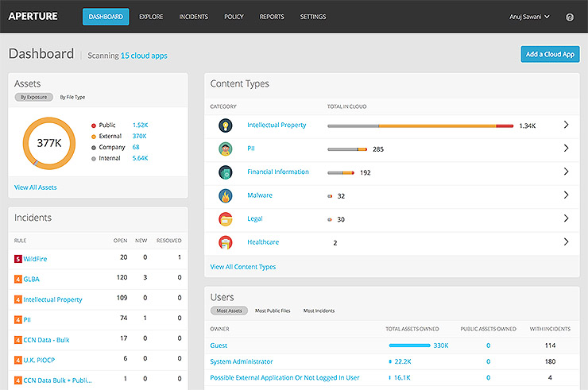This screenshot has width=588, height=390.
Task: Expand the Intellectual Property row chevron
Action: click(x=566, y=125)
